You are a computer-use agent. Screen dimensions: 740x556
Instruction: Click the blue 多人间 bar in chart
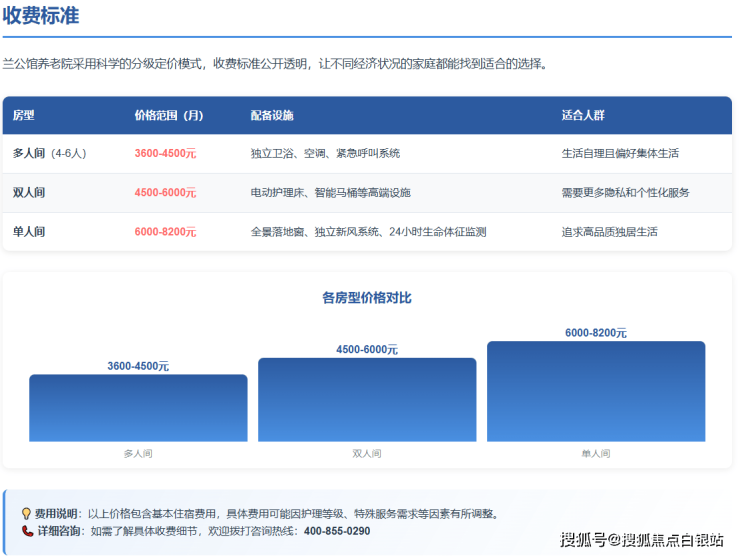pos(138,408)
